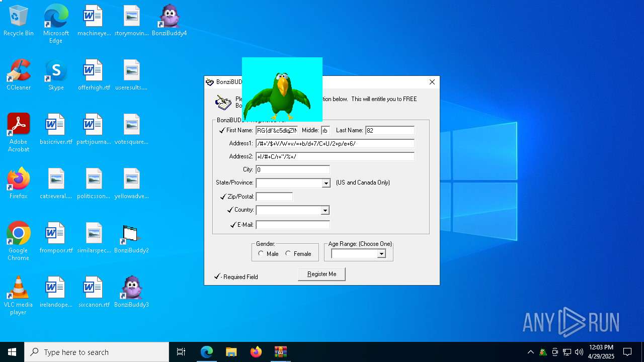Image resolution: width=644 pixels, height=362 pixels.
Task: Show hidden system tray icons chevron
Action: (530, 352)
